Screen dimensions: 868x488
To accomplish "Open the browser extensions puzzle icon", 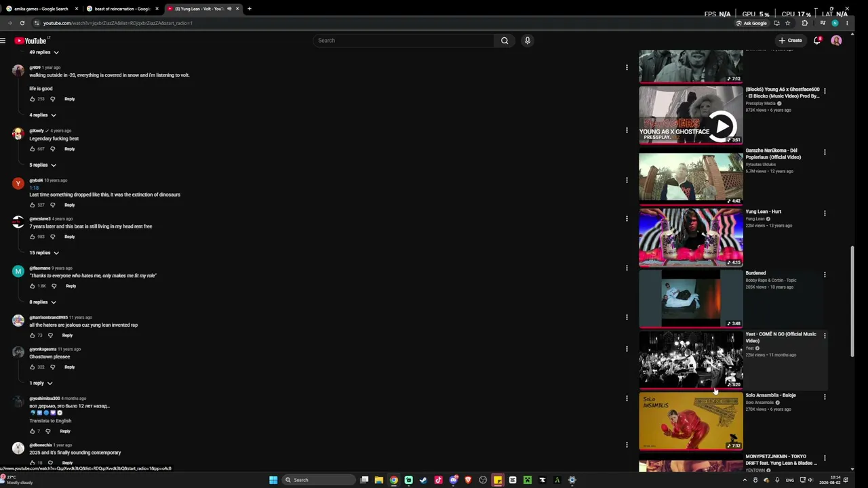I will pos(805,23).
